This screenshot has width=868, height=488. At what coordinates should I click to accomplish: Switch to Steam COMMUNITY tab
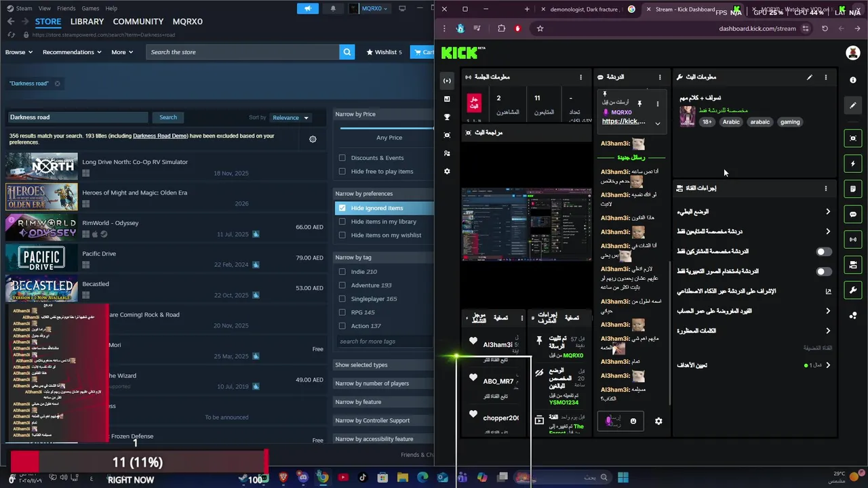[x=138, y=22]
